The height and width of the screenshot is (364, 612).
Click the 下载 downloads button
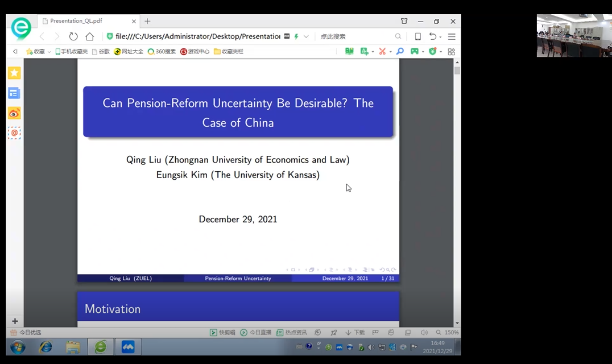point(355,332)
